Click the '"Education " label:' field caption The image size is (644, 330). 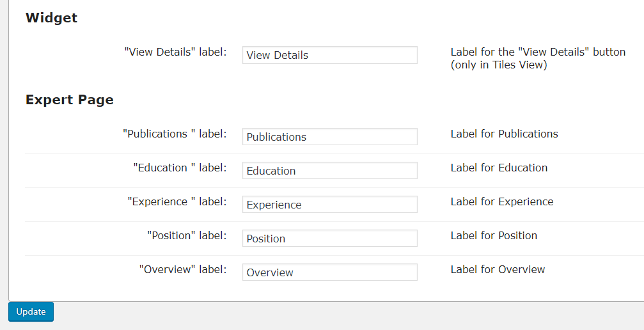point(180,168)
